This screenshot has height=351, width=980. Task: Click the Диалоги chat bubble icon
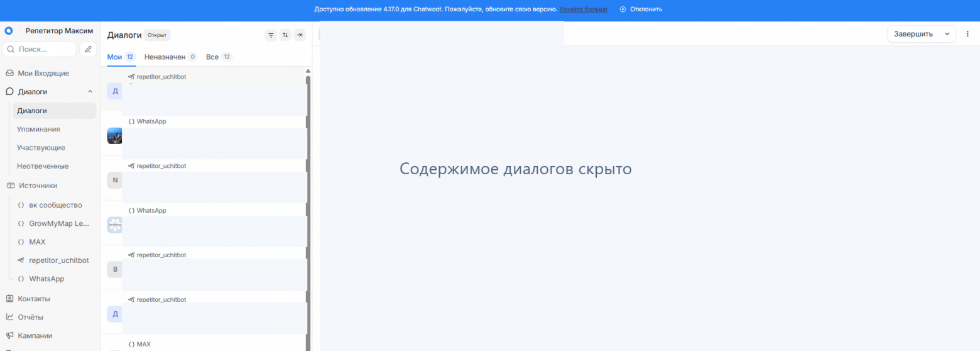tap(9, 92)
